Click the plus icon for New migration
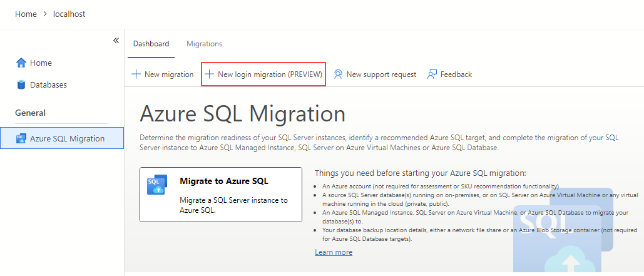 [x=136, y=74]
